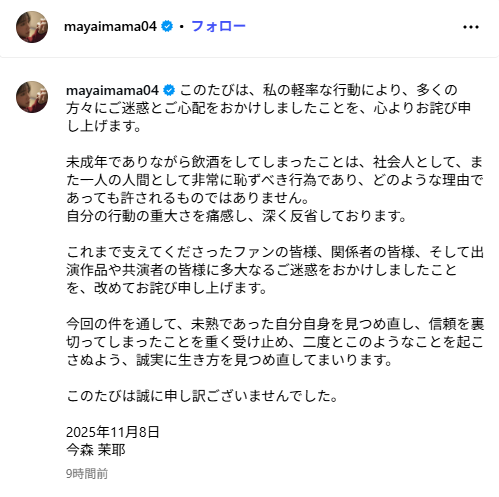The image size is (499, 497).
Task: Open the mayaimama04 username in the header
Action: pyautogui.click(x=110, y=26)
